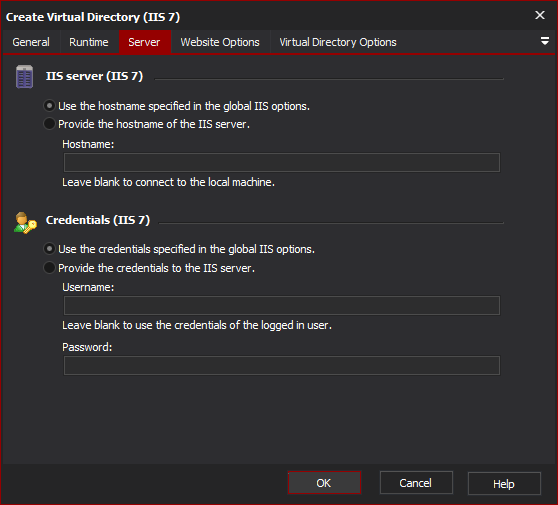Open the tab overflow dropdown arrow
558x505 pixels.
tap(544, 41)
